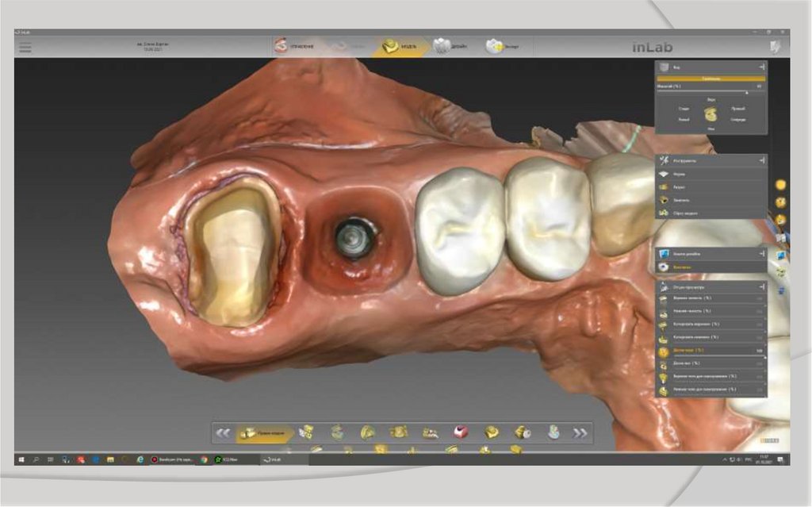Viewport: 812px width, 507px height.
Task: Select the sixth step icon with jaw line
Action: (x=430, y=432)
